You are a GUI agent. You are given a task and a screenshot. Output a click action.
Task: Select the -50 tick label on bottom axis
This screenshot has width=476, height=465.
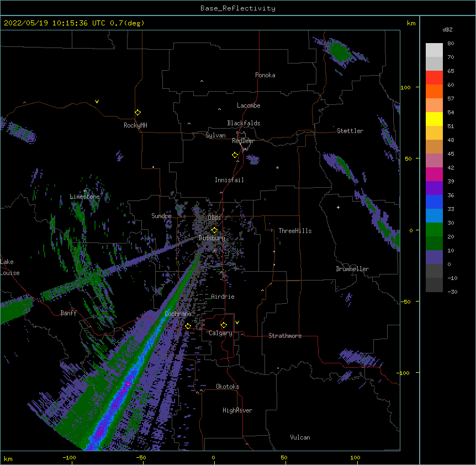pos(141,457)
